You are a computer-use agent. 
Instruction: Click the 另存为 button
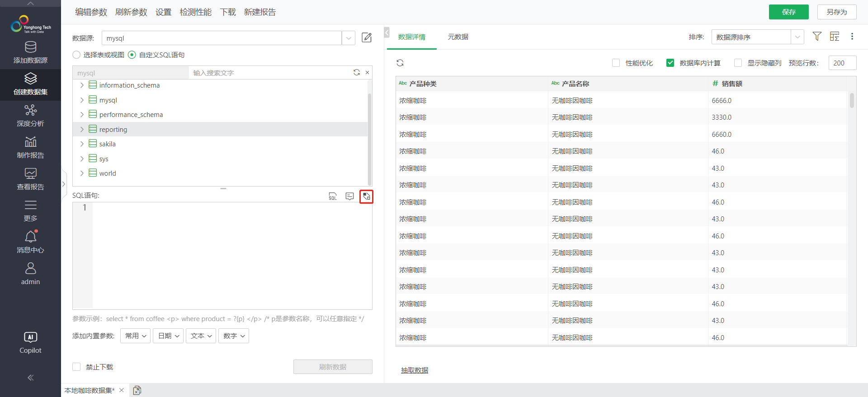click(x=837, y=12)
